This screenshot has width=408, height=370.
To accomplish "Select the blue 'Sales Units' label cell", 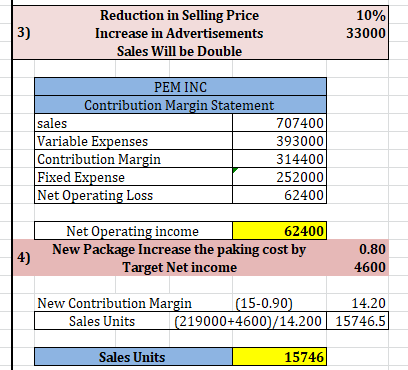I will point(134,357).
